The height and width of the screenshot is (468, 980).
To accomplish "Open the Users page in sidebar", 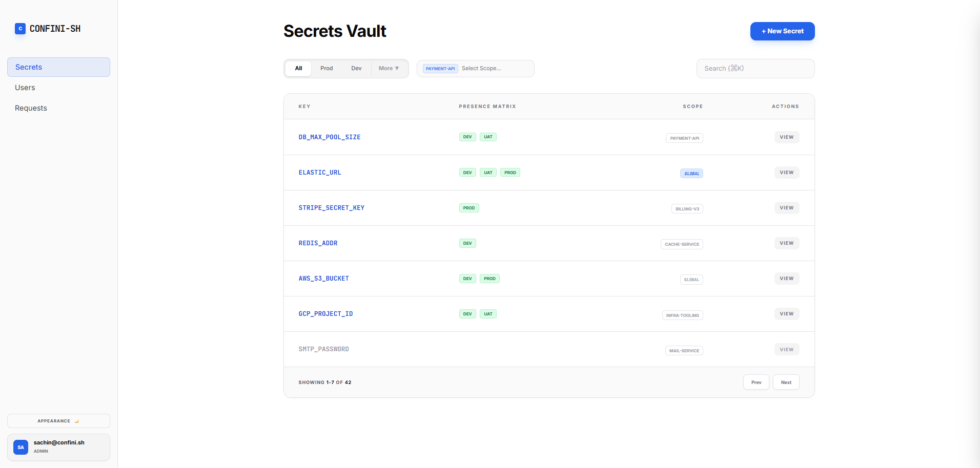I will [25, 88].
